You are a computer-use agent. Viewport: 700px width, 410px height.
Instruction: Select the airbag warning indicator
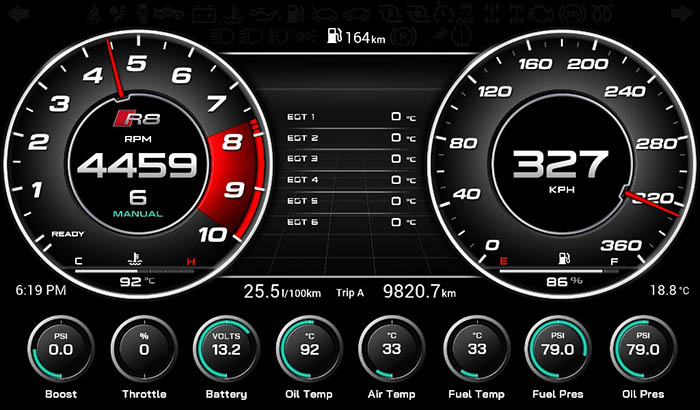tap(118, 14)
